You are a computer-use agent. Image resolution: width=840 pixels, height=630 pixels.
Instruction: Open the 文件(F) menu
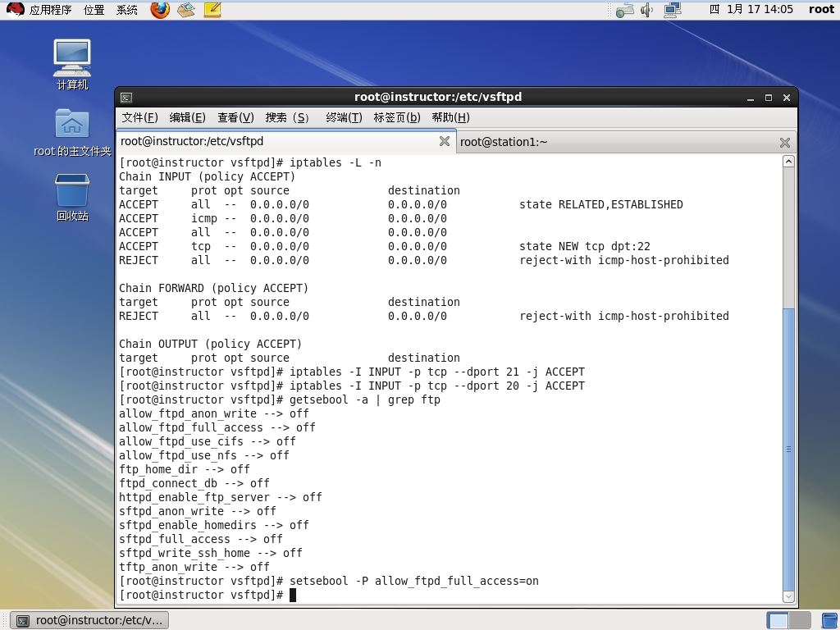(x=139, y=117)
